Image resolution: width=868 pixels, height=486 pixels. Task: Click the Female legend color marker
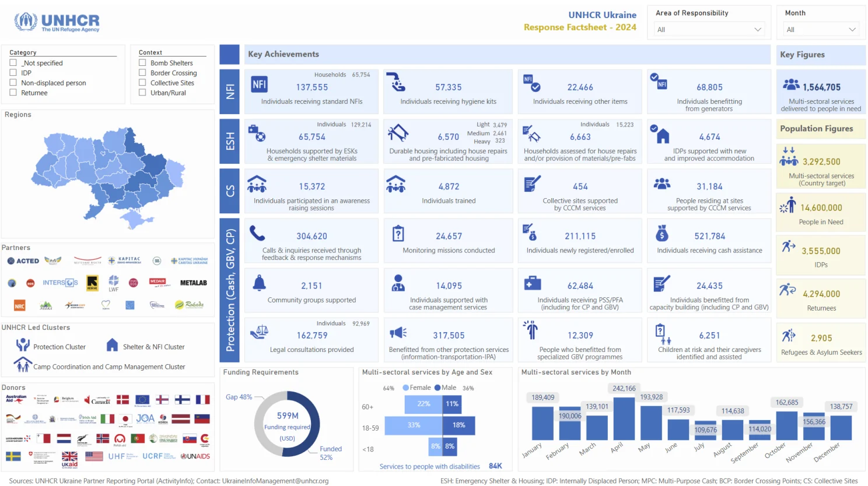(406, 388)
